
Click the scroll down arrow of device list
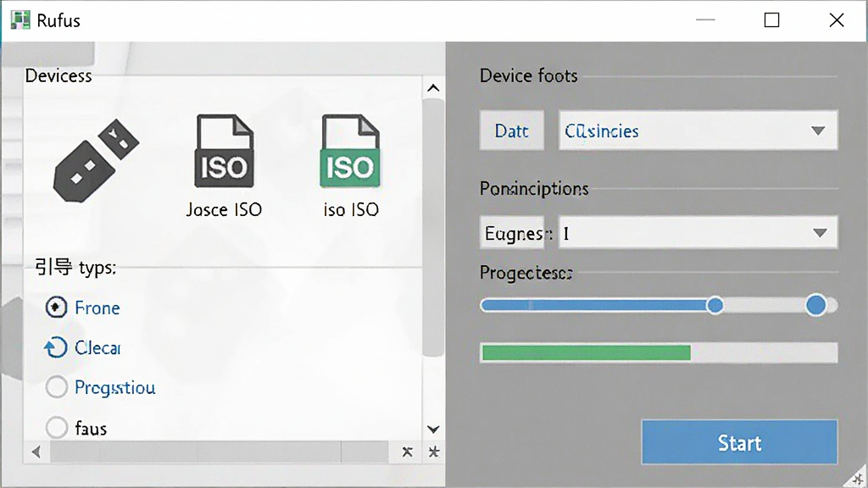tap(433, 430)
